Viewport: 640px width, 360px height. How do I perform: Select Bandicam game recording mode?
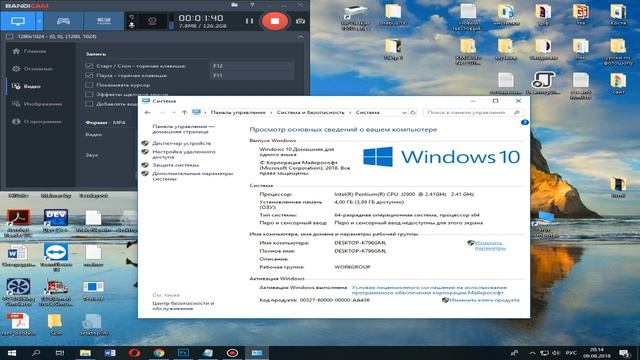click(63, 21)
